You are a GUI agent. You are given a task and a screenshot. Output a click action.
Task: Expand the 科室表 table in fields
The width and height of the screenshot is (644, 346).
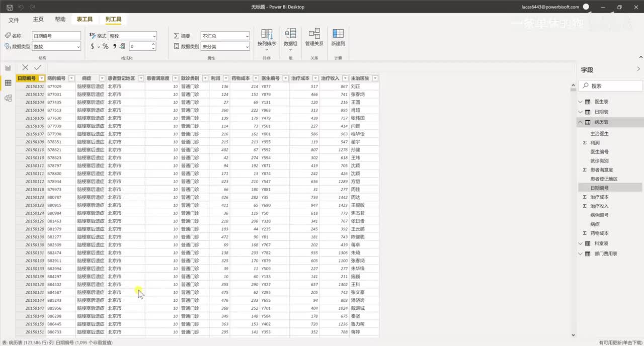point(580,243)
